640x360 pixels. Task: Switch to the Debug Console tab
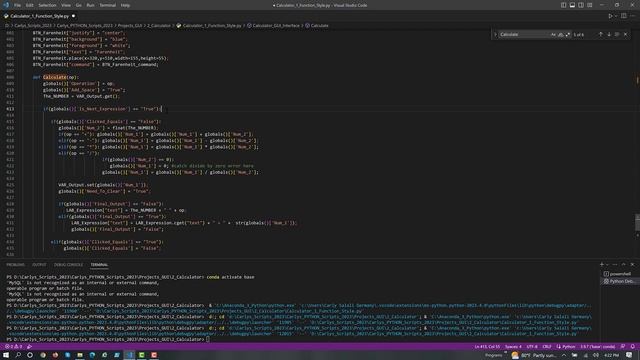[x=68, y=265]
